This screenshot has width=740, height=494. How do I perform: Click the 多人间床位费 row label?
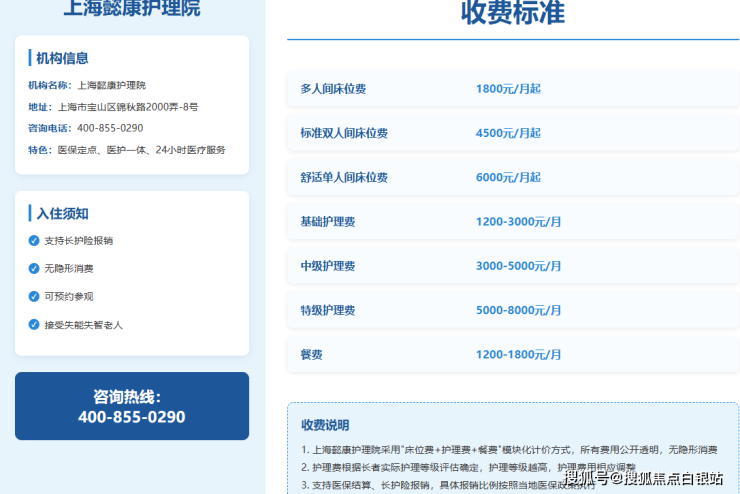click(x=333, y=89)
